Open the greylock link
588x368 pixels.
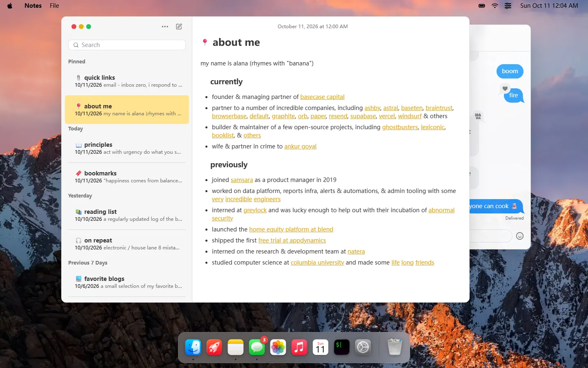point(255,210)
